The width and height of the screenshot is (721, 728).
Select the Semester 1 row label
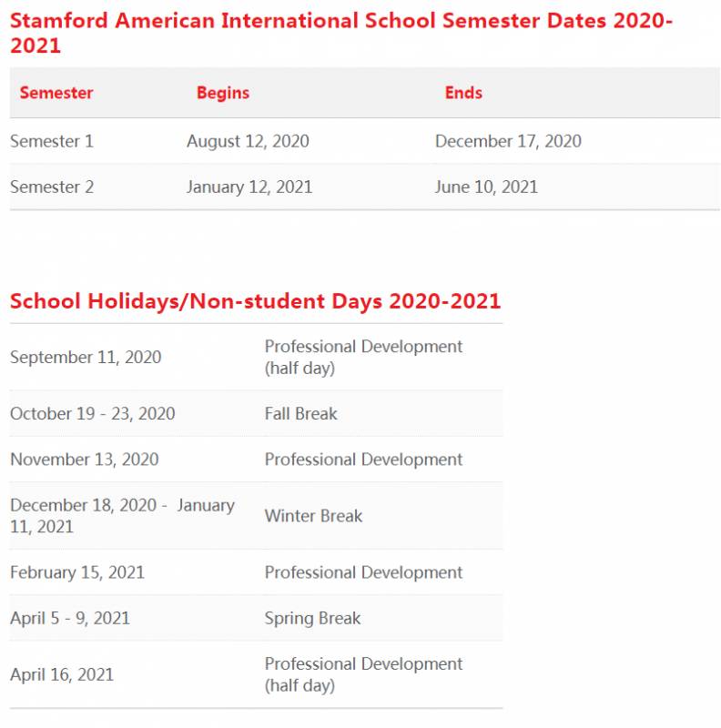[52, 141]
